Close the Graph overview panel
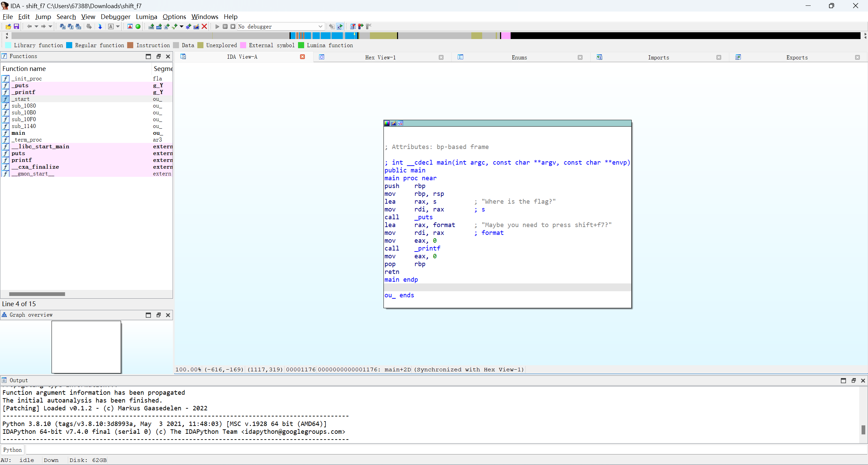Screen dimensions: 868x465 click(x=168, y=315)
